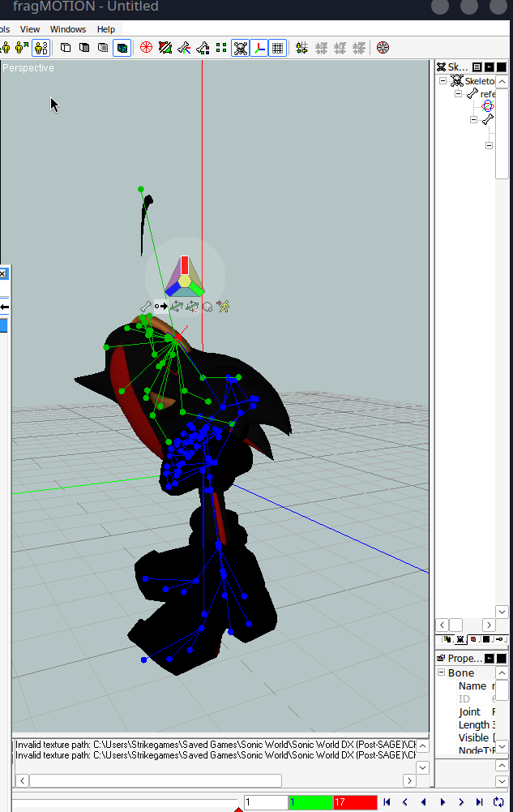Image resolution: width=513 pixels, height=812 pixels.
Task: Click the third gray hash toolbar icon
Action: coord(359,48)
